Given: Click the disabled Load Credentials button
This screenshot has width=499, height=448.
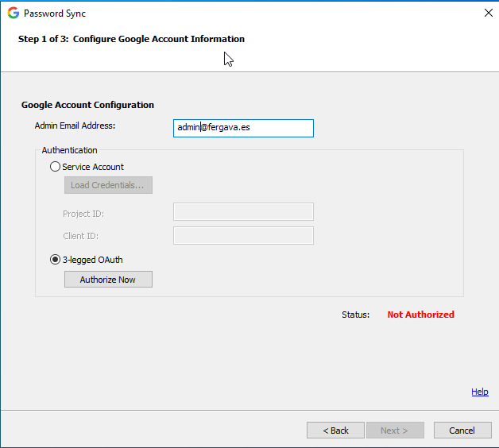Looking at the screenshot, I should (108, 185).
